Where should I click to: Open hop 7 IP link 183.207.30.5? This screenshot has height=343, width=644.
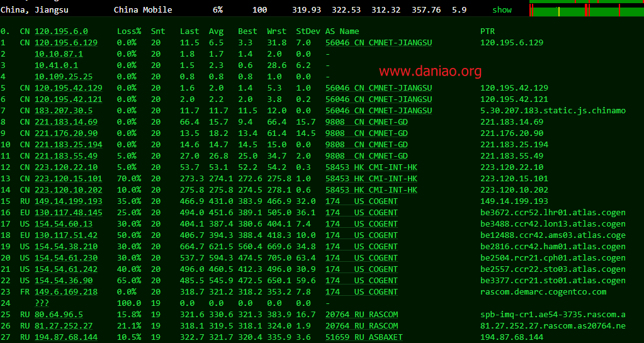64,111
